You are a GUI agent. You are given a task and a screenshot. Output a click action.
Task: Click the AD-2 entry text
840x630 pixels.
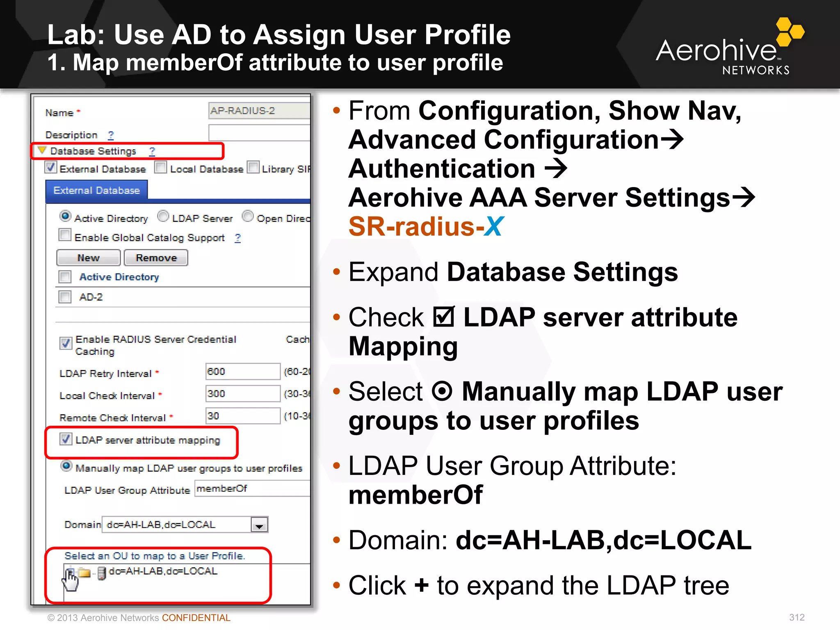click(x=91, y=297)
